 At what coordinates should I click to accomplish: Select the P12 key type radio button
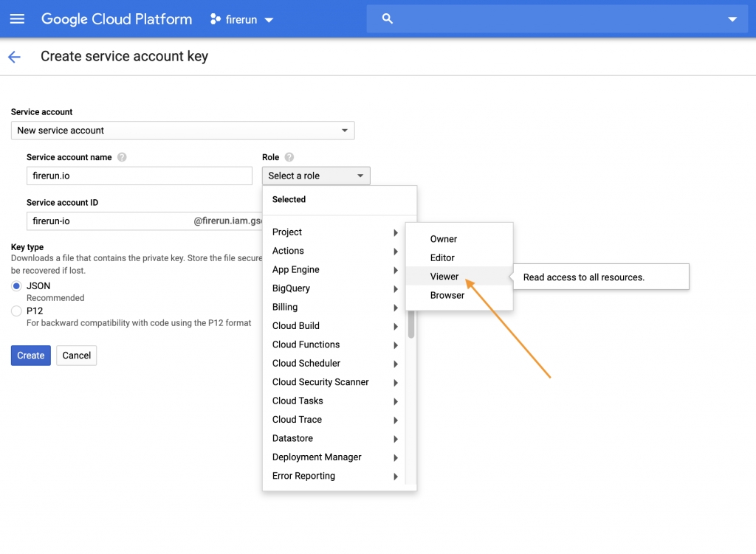[x=16, y=311]
